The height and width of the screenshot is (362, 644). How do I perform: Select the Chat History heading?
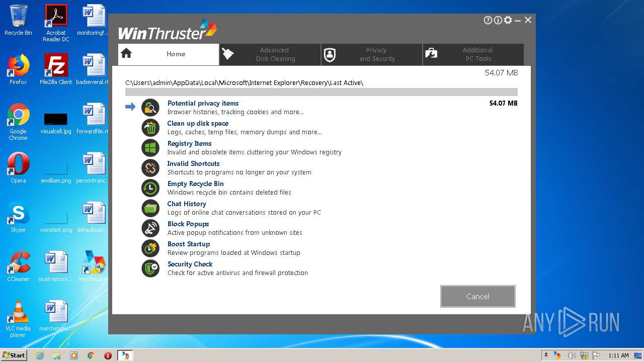click(x=187, y=204)
